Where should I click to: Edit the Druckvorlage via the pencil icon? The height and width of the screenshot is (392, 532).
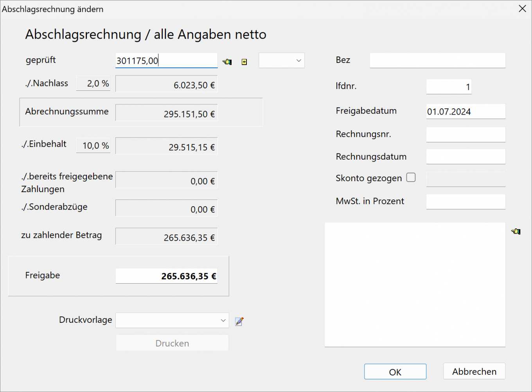tap(239, 321)
